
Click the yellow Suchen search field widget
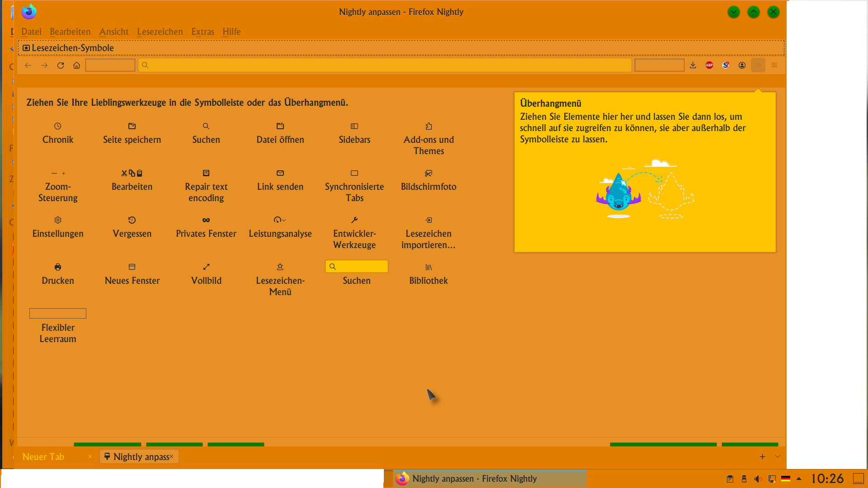(x=356, y=267)
